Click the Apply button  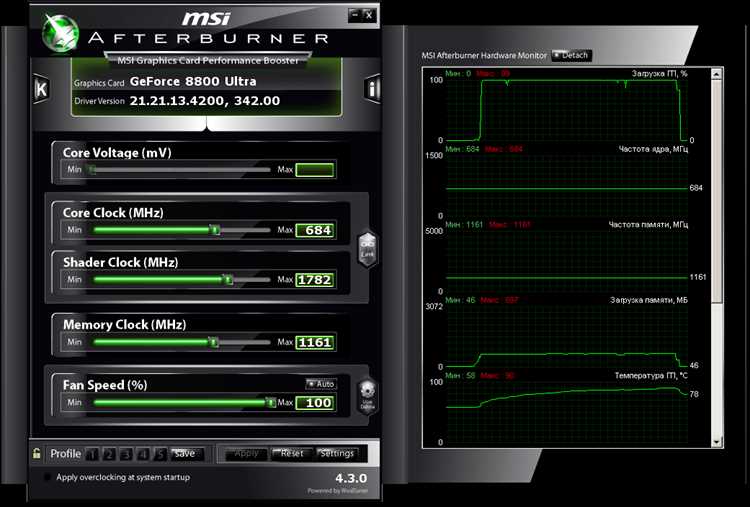(x=246, y=453)
